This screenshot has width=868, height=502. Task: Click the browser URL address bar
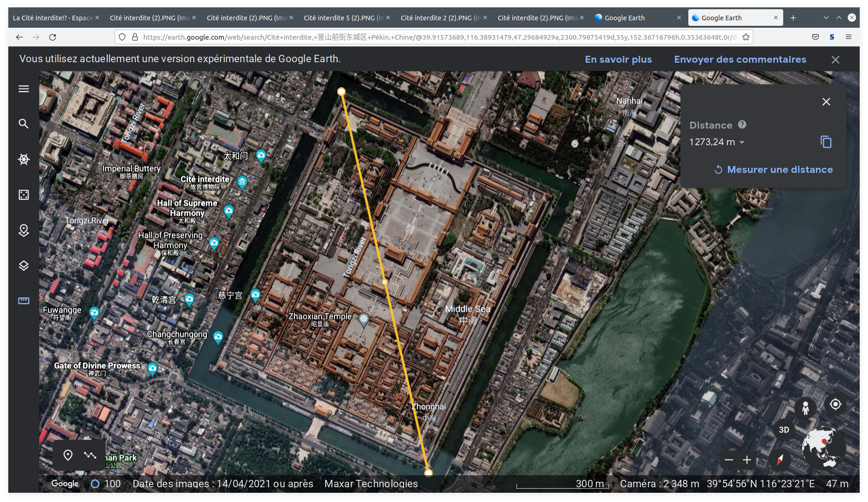438,37
